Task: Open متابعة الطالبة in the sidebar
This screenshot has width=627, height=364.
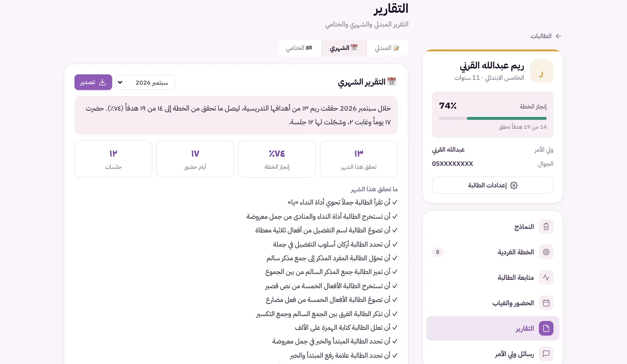Action: [x=493, y=278]
